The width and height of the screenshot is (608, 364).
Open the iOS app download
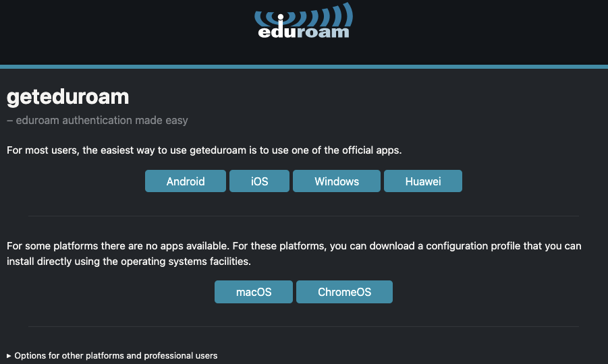(259, 181)
